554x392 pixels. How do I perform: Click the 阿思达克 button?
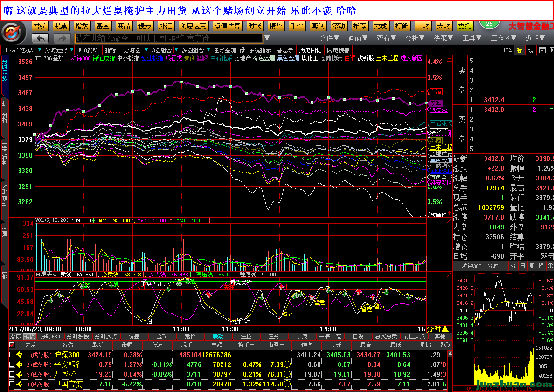click(193, 26)
